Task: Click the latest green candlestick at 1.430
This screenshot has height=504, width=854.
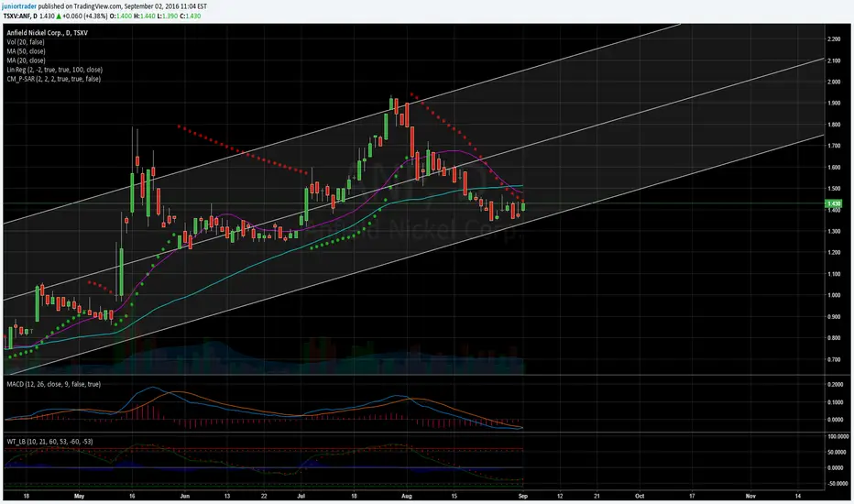Action: [x=523, y=206]
